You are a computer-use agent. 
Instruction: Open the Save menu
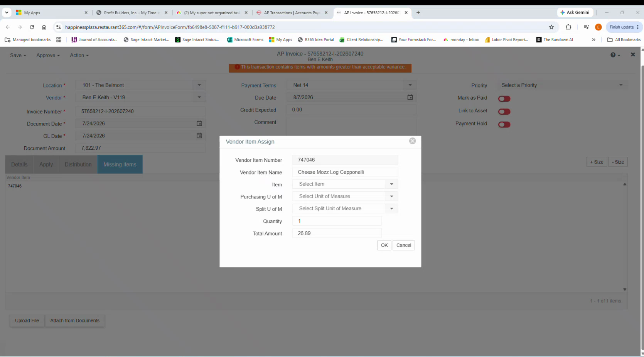click(x=18, y=55)
